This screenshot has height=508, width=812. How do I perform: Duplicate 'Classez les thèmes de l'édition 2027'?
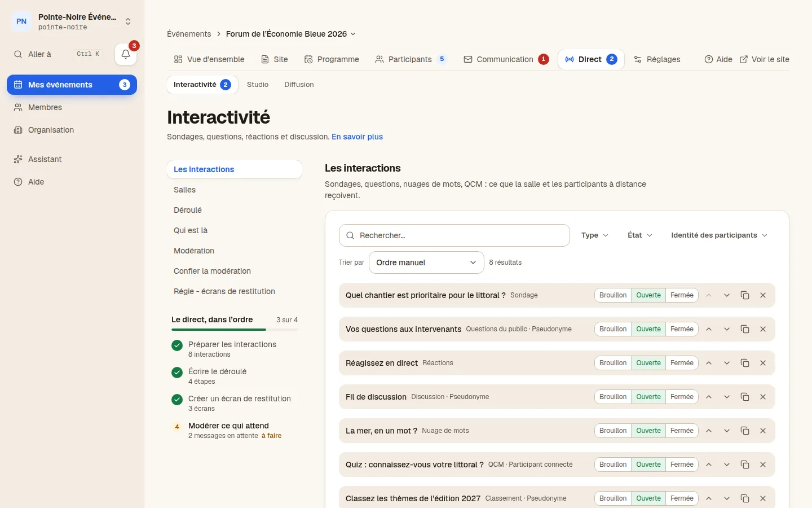[x=745, y=498]
